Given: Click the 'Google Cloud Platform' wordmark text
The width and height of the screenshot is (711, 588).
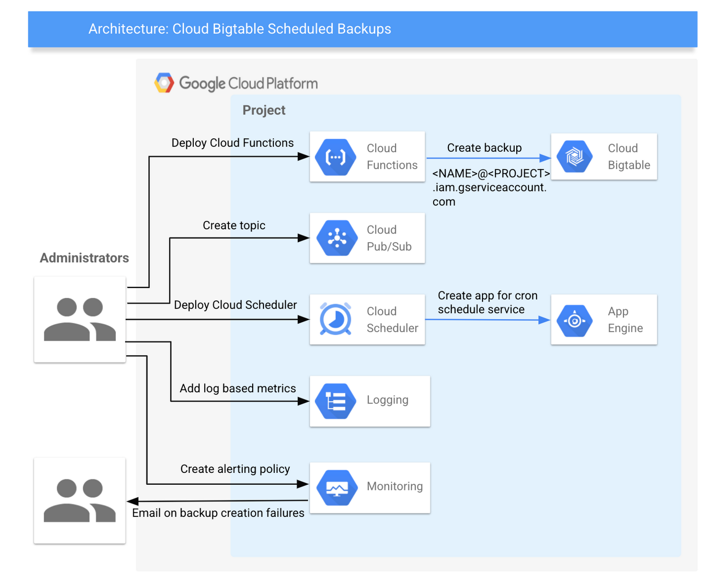Looking at the screenshot, I should coord(248,83).
